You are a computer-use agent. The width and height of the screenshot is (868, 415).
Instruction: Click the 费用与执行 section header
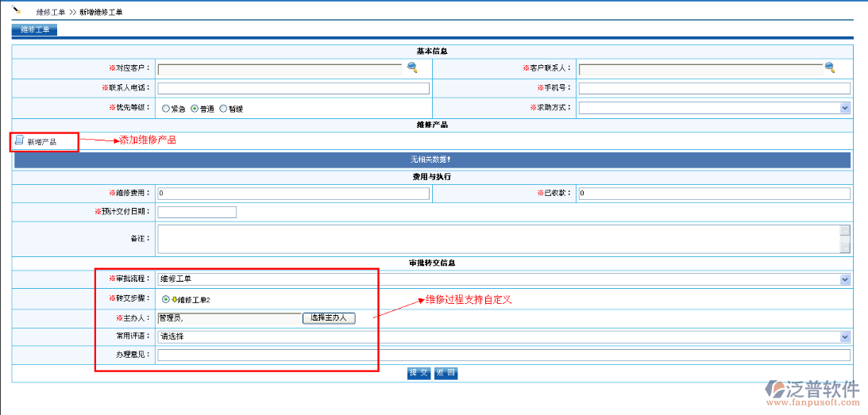coord(432,177)
